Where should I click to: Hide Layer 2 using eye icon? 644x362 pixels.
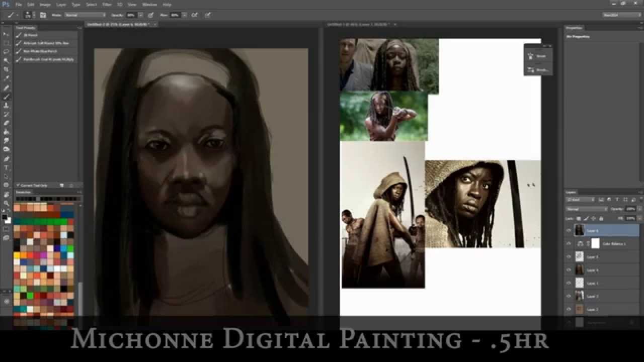click(x=569, y=309)
